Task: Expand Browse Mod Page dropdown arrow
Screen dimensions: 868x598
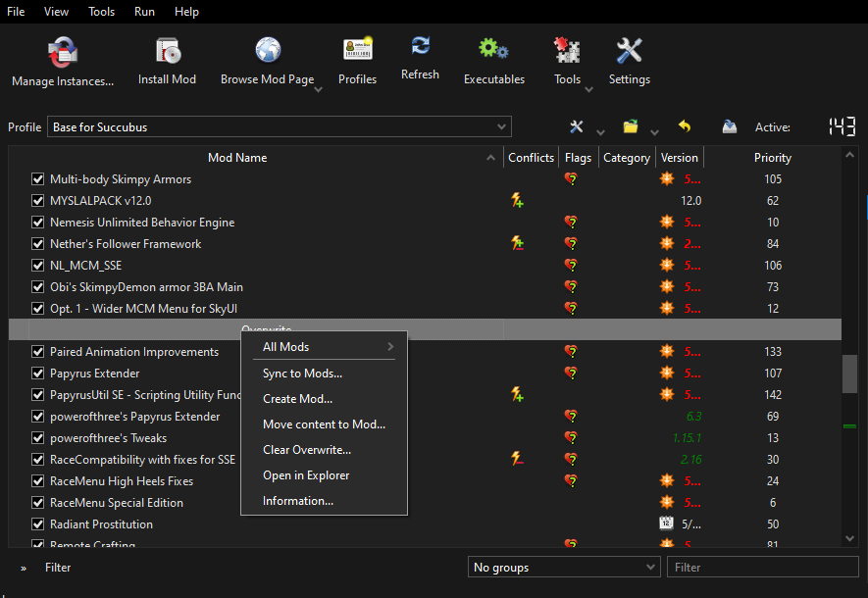Action: click(x=319, y=89)
